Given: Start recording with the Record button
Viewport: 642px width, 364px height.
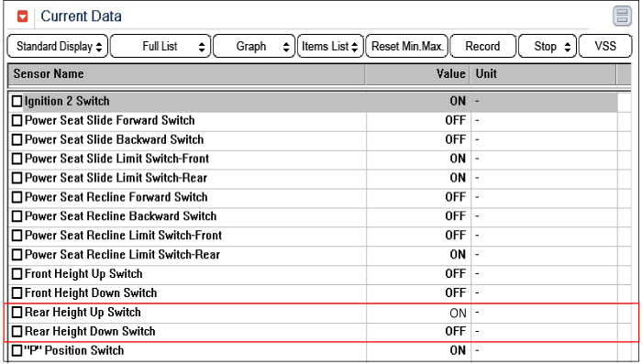Looking at the screenshot, I should pyautogui.click(x=482, y=46).
